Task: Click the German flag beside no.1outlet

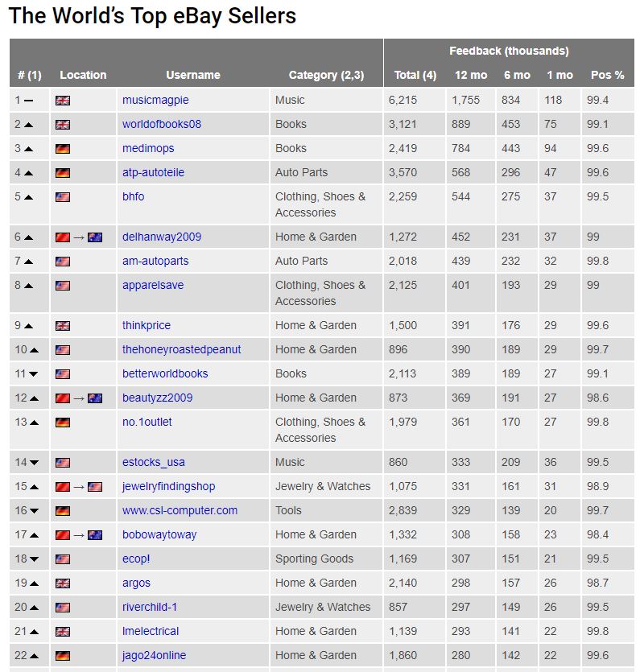Action: click(63, 423)
